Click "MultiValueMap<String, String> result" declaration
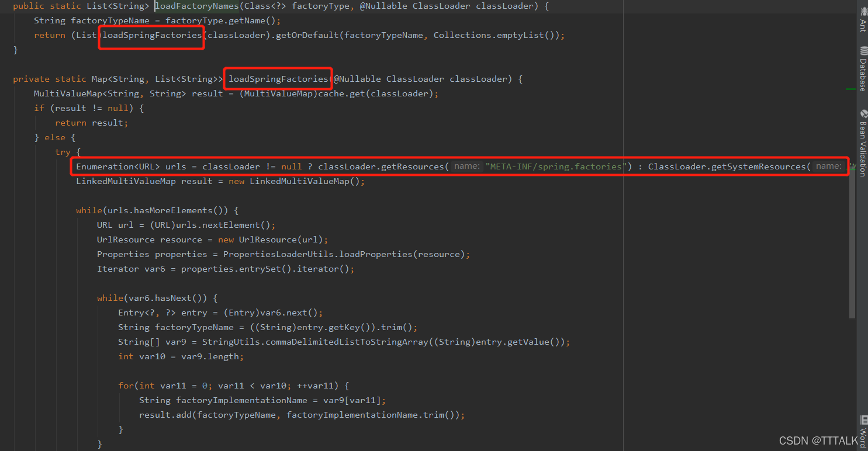The height and width of the screenshot is (451, 868). point(129,93)
